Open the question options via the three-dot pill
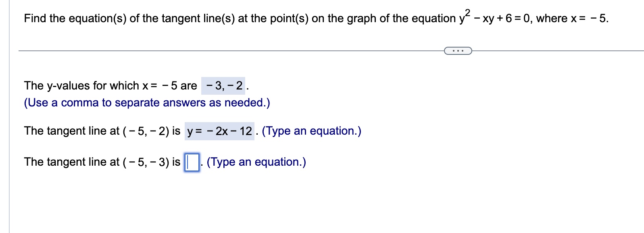The image size is (644, 233). pos(458,50)
